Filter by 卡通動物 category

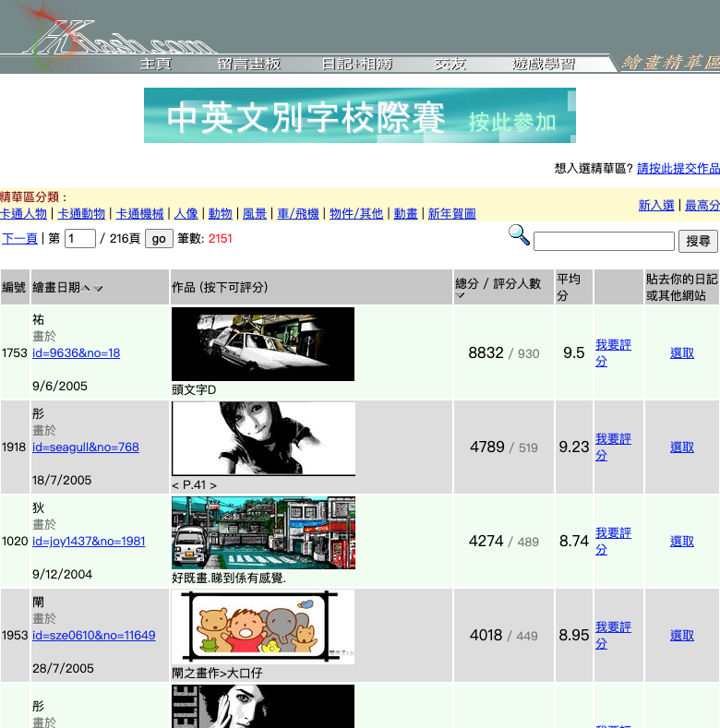81,213
